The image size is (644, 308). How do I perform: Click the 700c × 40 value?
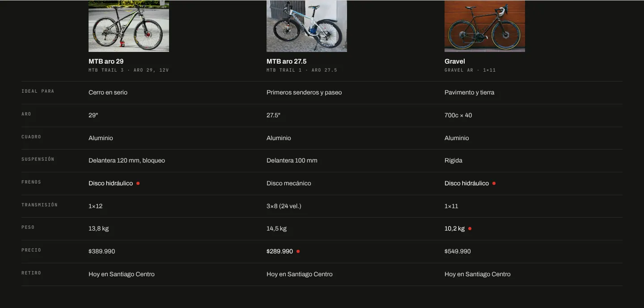(458, 115)
